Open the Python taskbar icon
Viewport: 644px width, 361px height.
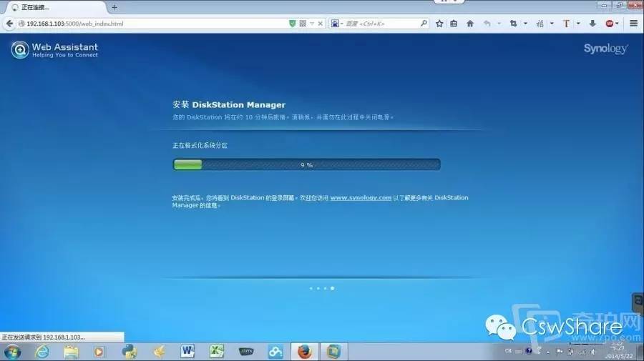tap(130, 352)
